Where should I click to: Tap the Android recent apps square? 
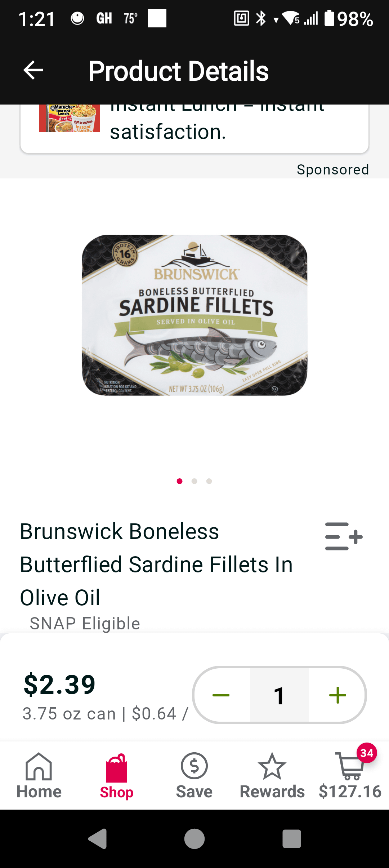pyautogui.click(x=292, y=839)
